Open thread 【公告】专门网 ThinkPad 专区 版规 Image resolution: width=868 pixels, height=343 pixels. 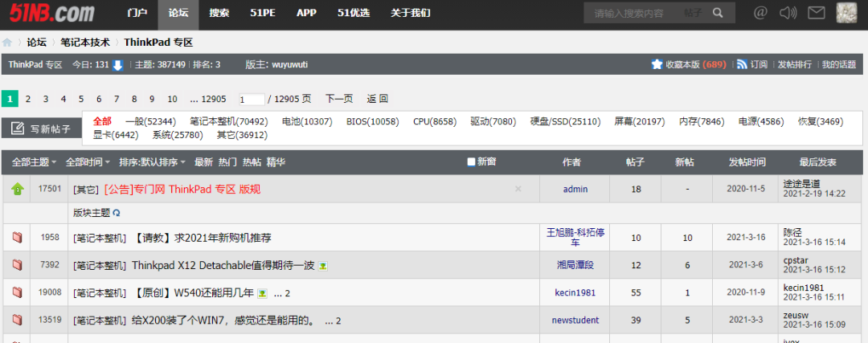pos(182,190)
